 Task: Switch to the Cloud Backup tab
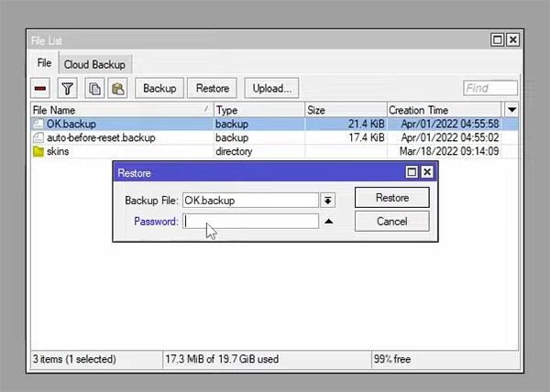95,64
